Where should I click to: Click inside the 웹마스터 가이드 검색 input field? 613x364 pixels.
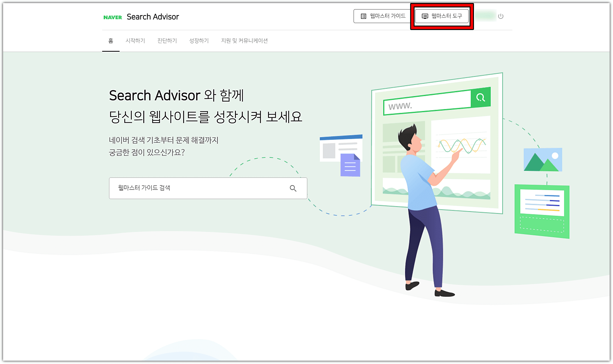(179, 188)
